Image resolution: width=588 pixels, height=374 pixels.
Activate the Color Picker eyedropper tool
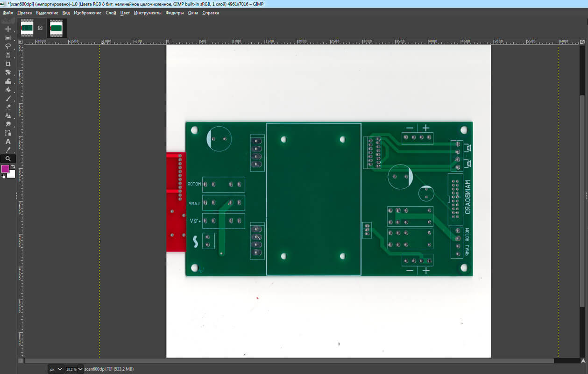pos(8,150)
